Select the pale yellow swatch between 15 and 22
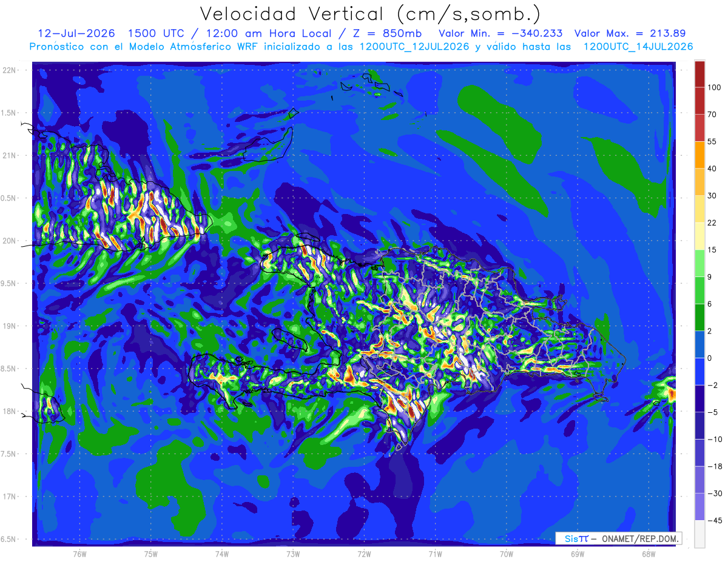Image resolution: width=728 pixels, height=562 pixels. pyautogui.click(x=699, y=236)
